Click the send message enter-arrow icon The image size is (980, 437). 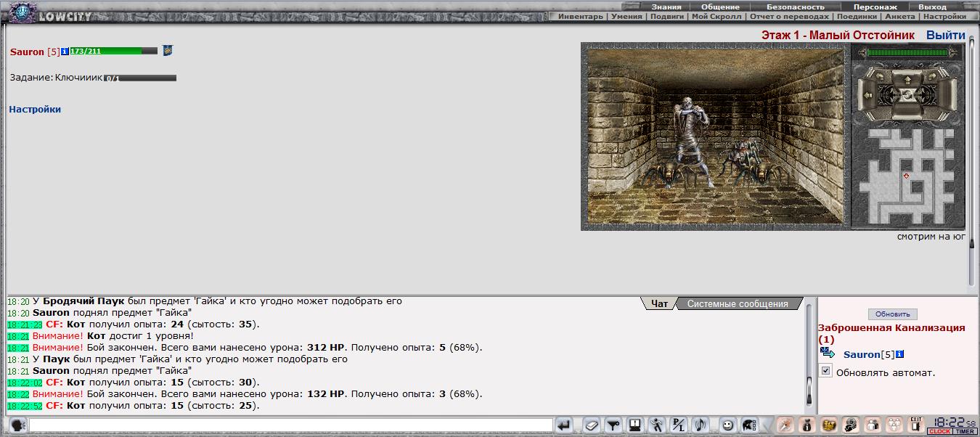point(565,425)
